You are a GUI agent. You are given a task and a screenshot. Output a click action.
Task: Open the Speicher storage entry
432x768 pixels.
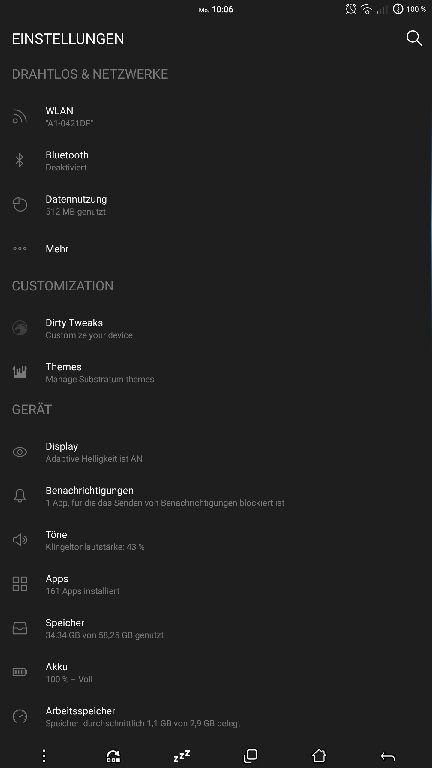point(216,628)
